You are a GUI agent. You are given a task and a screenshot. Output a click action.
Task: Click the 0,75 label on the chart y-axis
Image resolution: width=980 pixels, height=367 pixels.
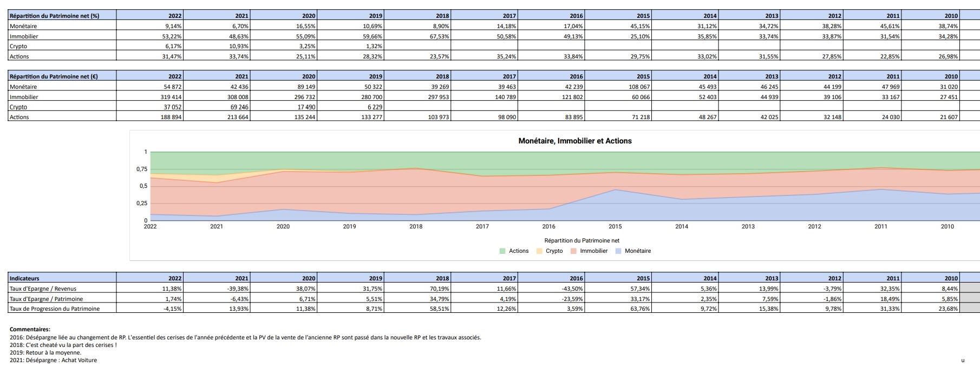(x=142, y=169)
